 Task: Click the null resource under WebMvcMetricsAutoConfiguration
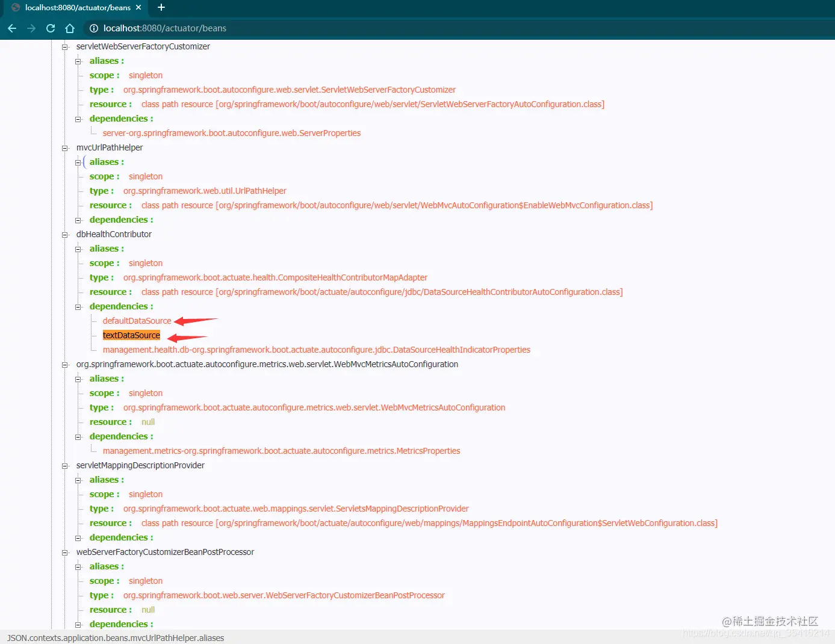(148, 422)
